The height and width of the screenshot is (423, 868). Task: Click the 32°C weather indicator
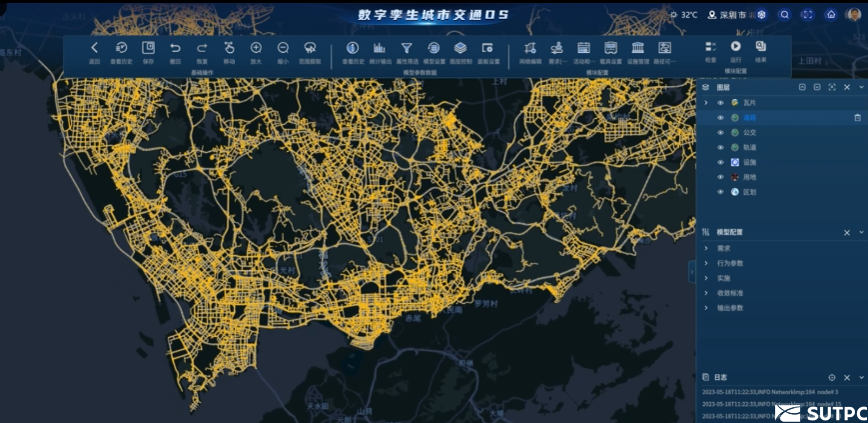click(x=683, y=15)
